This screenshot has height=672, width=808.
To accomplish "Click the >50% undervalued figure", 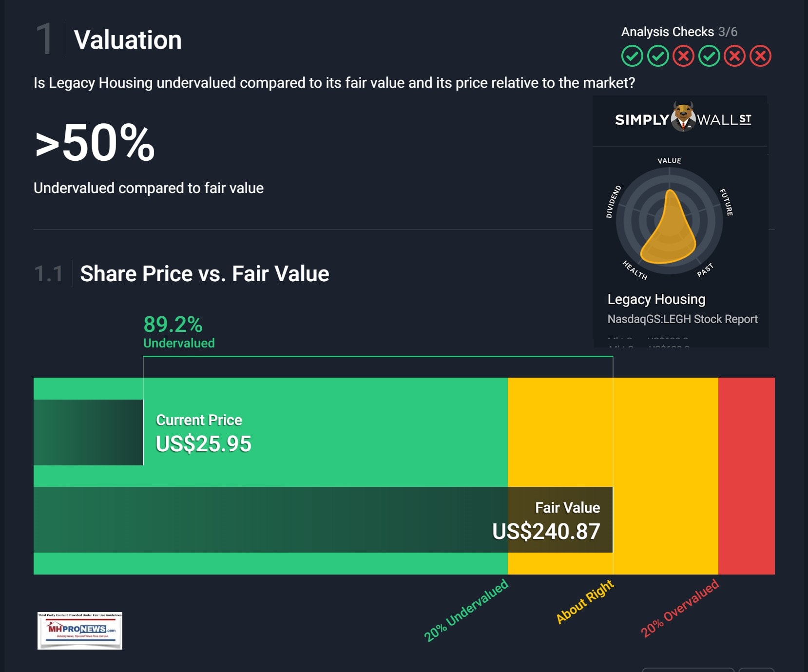I will click(x=95, y=143).
